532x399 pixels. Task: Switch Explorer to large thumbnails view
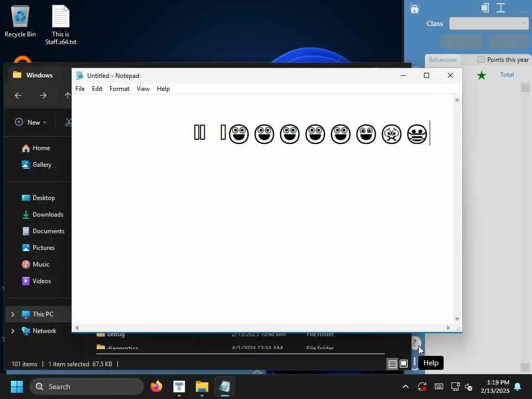point(404,364)
